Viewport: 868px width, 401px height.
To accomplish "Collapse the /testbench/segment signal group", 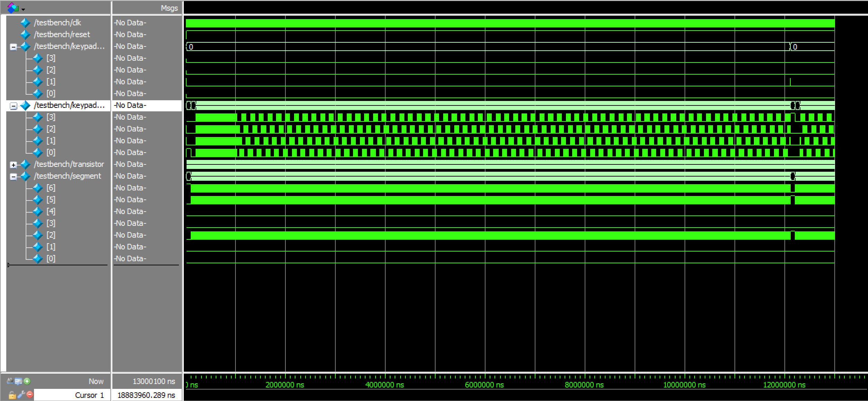I will point(13,177).
